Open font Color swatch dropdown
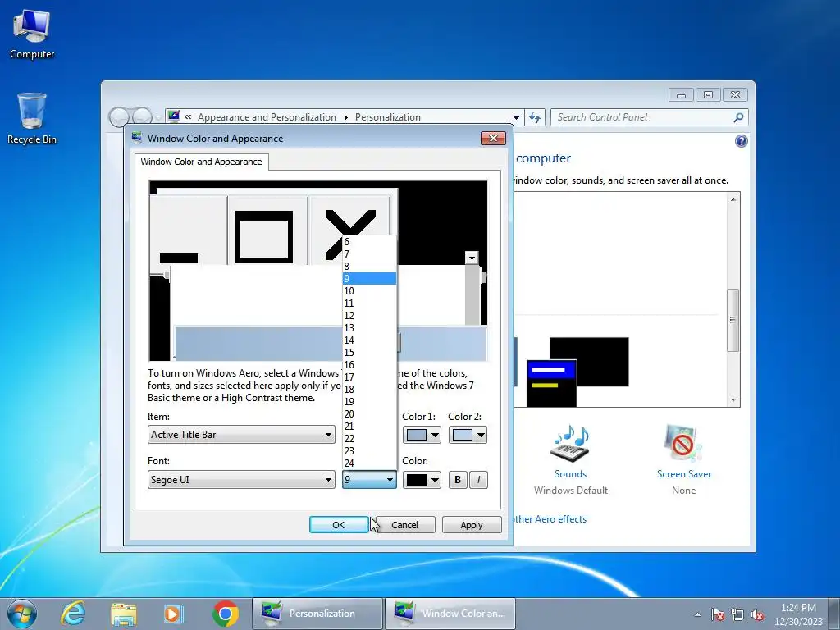This screenshot has width=840, height=630. click(422, 479)
